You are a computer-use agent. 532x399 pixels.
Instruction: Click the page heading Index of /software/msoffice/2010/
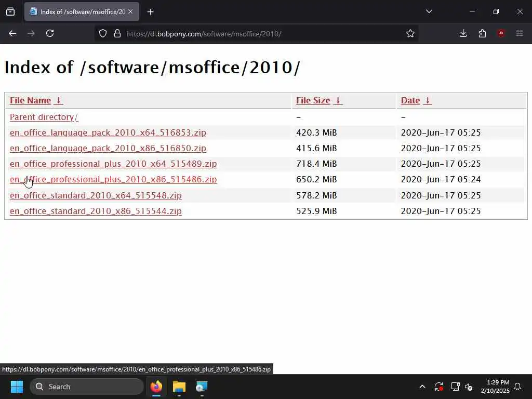[152, 67]
